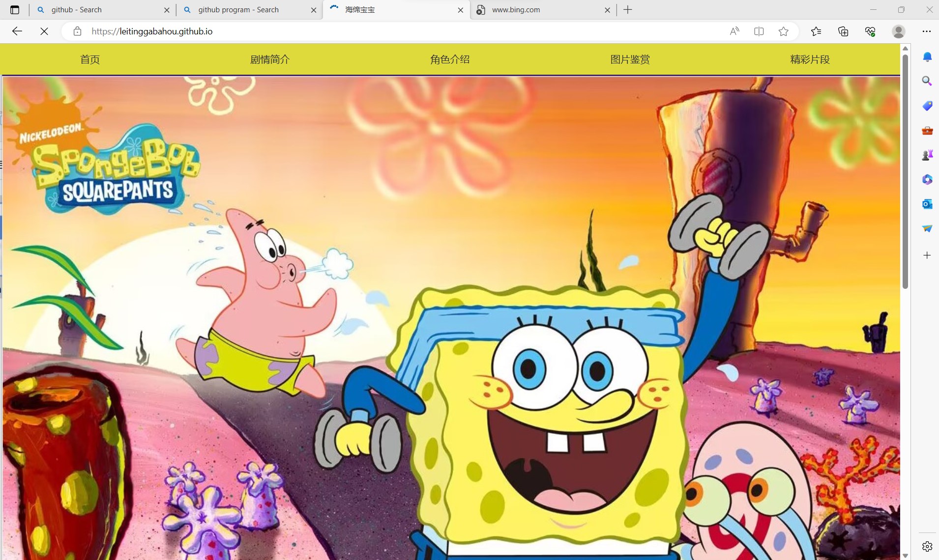Open Browser essentials heart icon
The width and height of the screenshot is (939, 560).
coord(870,31)
